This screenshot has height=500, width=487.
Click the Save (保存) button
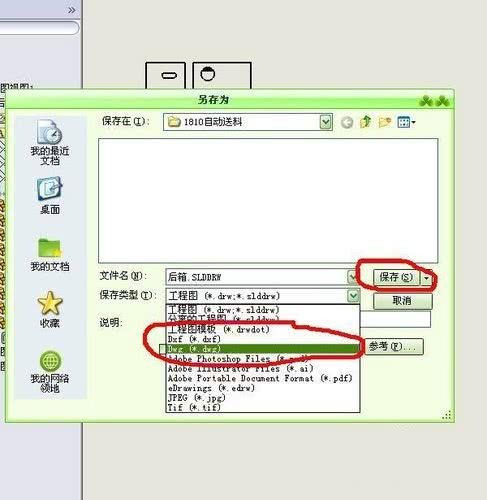(x=396, y=277)
